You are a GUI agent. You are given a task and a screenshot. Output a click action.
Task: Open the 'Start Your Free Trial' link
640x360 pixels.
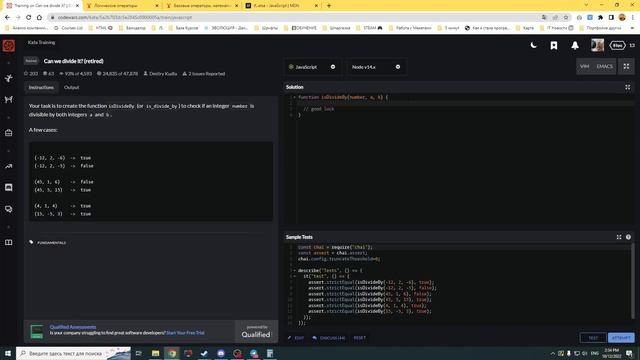185,333
